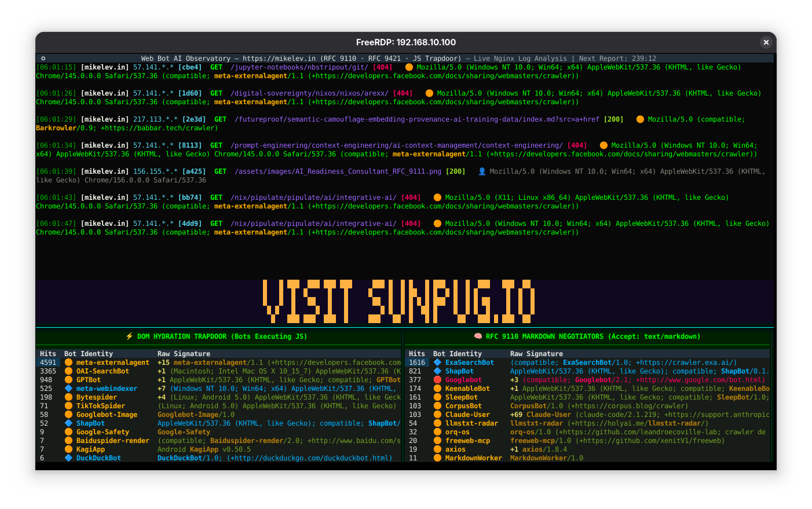Select the hit count 1616 cell
This screenshot has width=812, height=509.
[x=417, y=362]
